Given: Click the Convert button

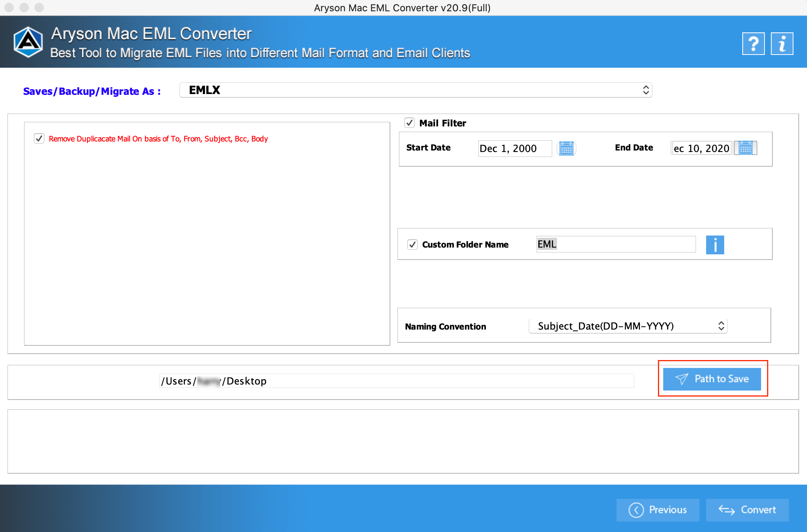Looking at the screenshot, I should click(747, 510).
